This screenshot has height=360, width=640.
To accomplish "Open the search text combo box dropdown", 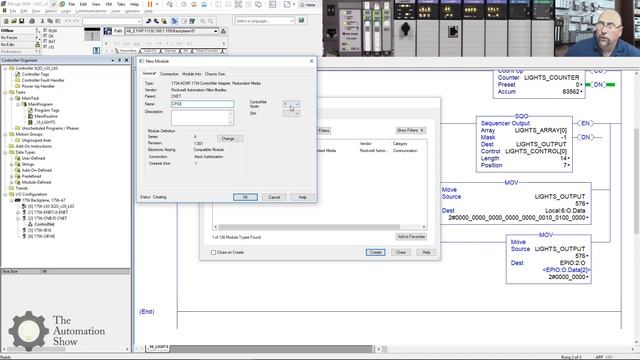I will click(139, 21).
